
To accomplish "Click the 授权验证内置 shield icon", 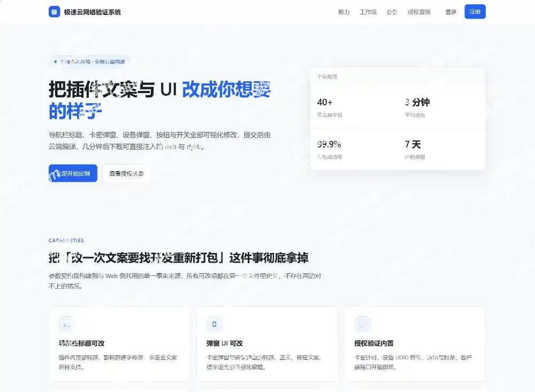I will click(362, 324).
